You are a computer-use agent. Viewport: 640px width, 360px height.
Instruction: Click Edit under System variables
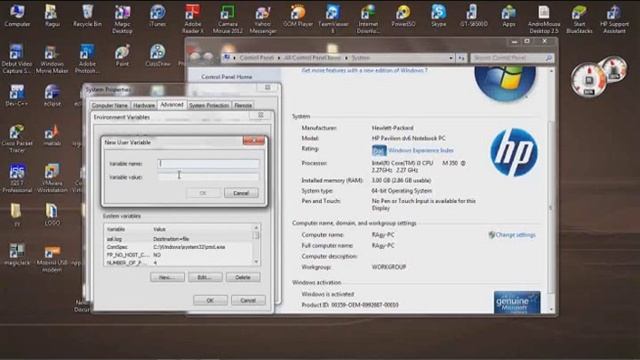click(205, 277)
